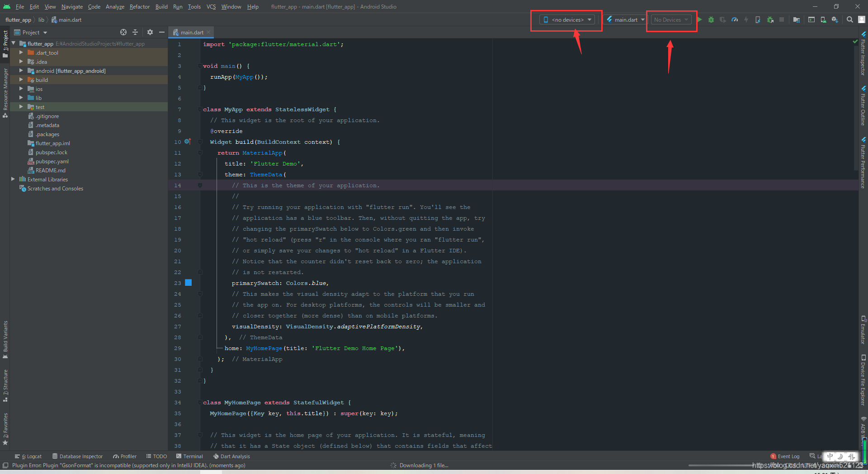Open the Profiler tool window
The width and height of the screenshot is (868, 474).
(125, 456)
